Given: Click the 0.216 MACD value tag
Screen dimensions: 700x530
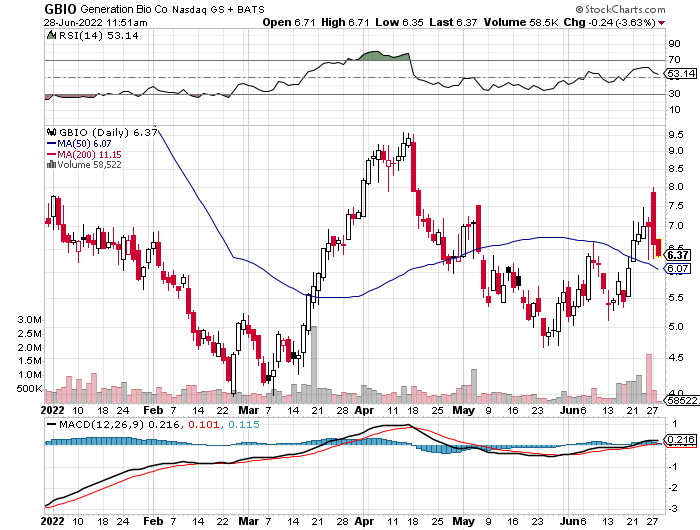Looking at the screenshot, I should (x=680, y=439).
